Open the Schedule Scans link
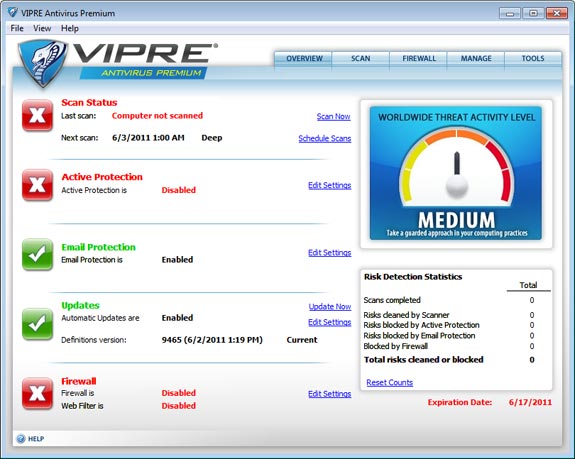 point(325,139)
